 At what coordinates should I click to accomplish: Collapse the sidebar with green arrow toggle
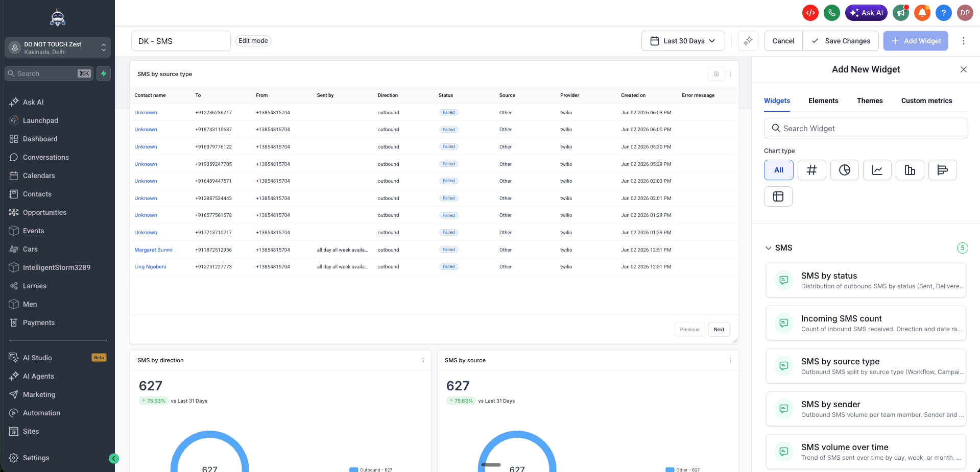click(x=114, y=458)
